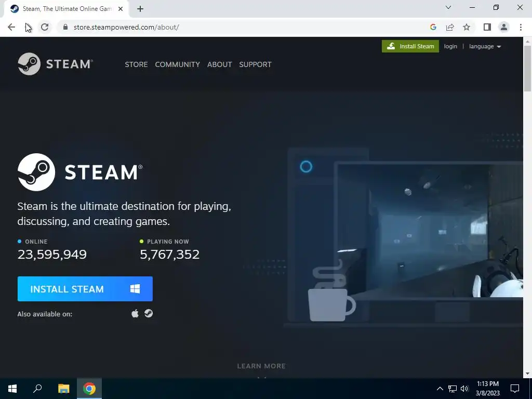Viewport: 532px width, 399px height.
Task: Open the COMMUNITY menu
Action: (178, 64)
